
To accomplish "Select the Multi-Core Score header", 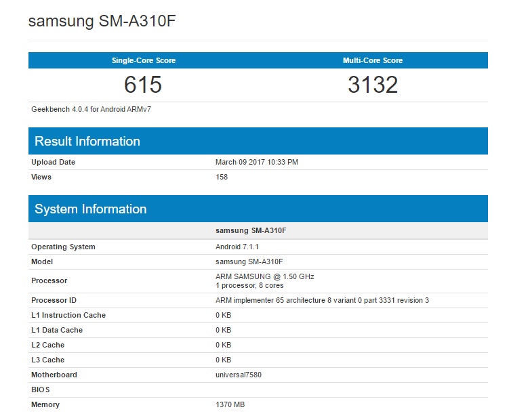I will tap(373, 60).
